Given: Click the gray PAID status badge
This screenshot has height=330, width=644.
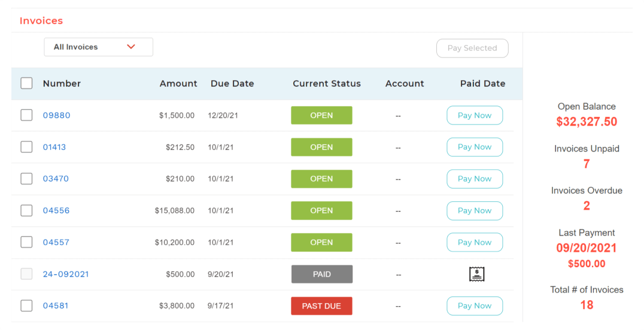Looking at the screenshot, I should point(321,274).
